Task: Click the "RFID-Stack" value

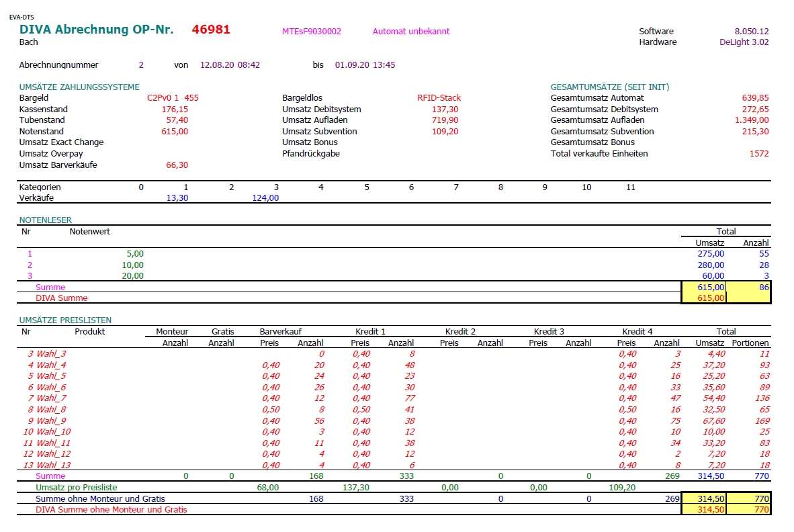Action: coord(439,98)
